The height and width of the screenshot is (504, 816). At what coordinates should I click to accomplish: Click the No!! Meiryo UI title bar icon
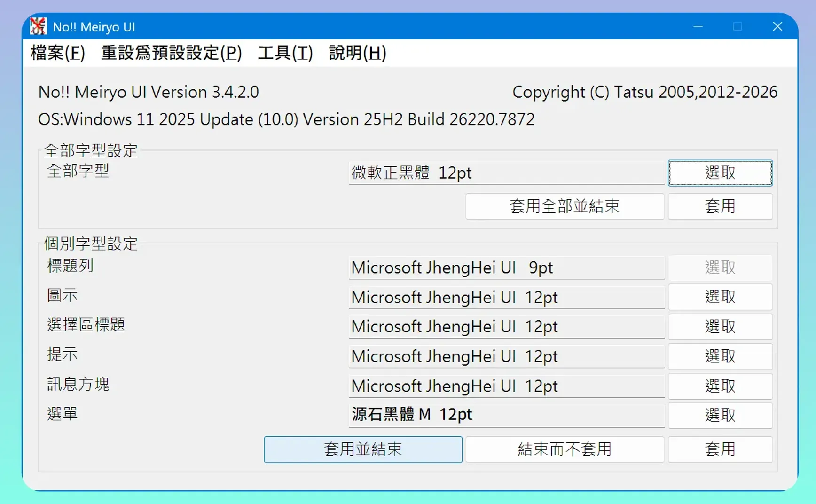tap(38, 26)
